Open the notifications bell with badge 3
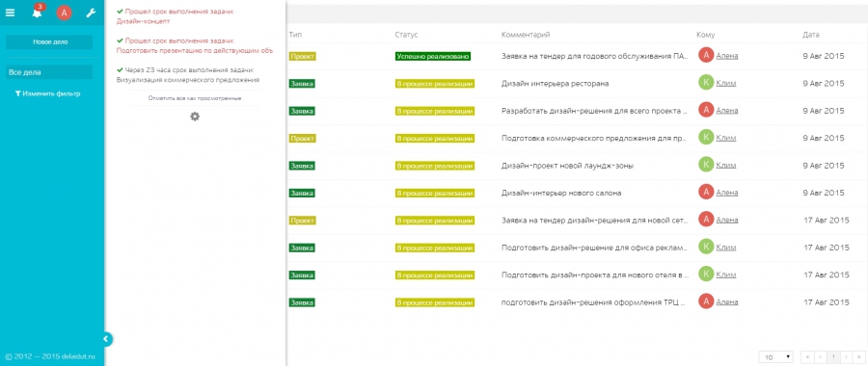The image size is (868, 366). coord(37,13)
